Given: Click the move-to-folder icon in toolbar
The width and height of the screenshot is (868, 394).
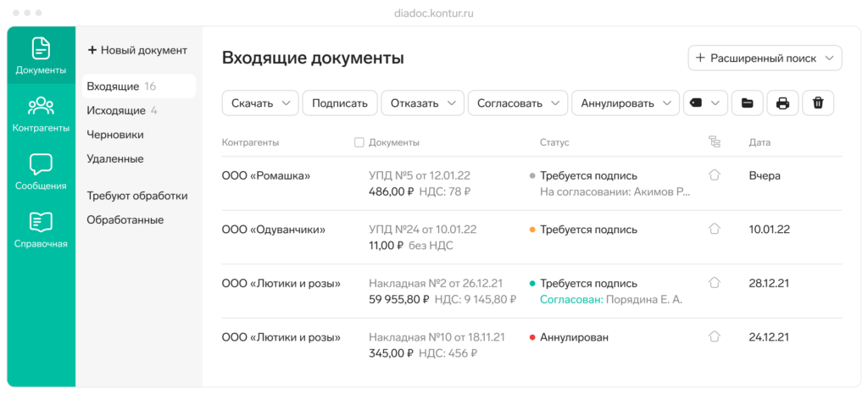Looking at the screenshot, I should click(x=747, y=103).
